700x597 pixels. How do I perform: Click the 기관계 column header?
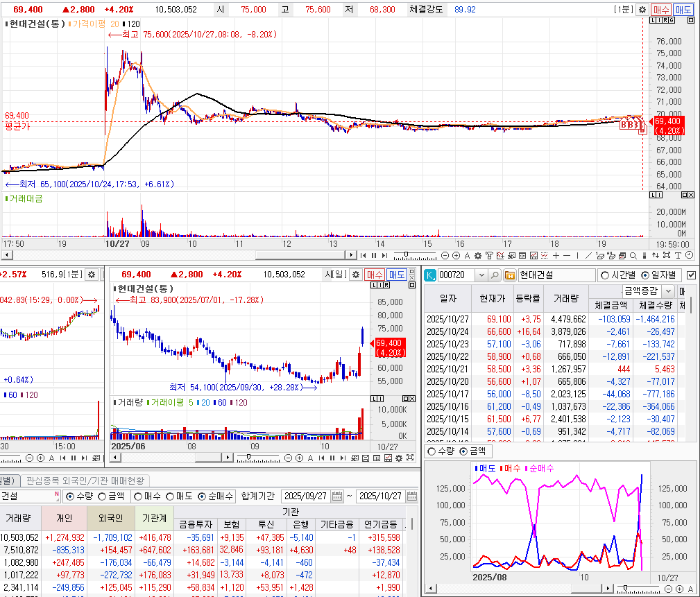tap(154, 518)
